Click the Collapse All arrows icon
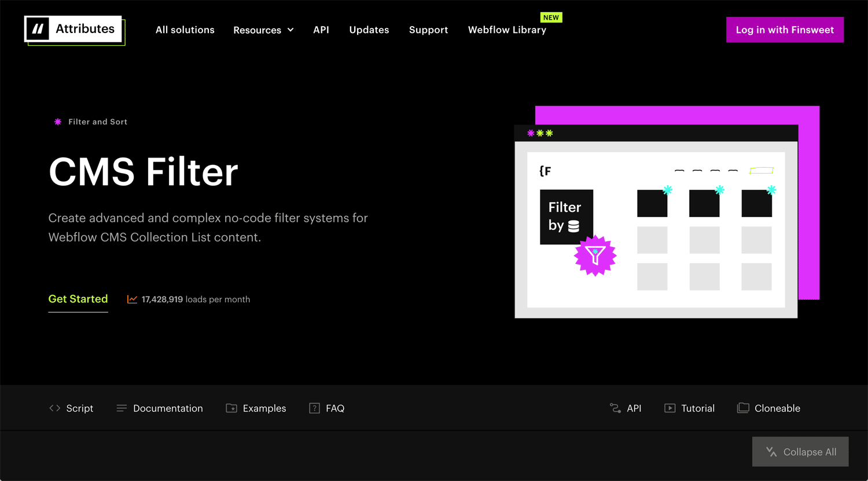The width and height of the screenshot is (868, 481). pyautogui.click(x=771, y=451)
